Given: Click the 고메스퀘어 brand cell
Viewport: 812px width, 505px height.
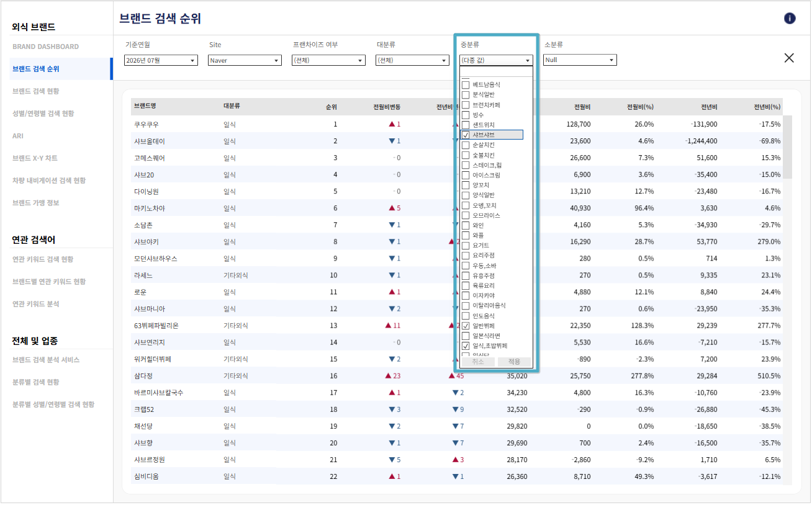Looking at the screenshot, I should (150, 158).
